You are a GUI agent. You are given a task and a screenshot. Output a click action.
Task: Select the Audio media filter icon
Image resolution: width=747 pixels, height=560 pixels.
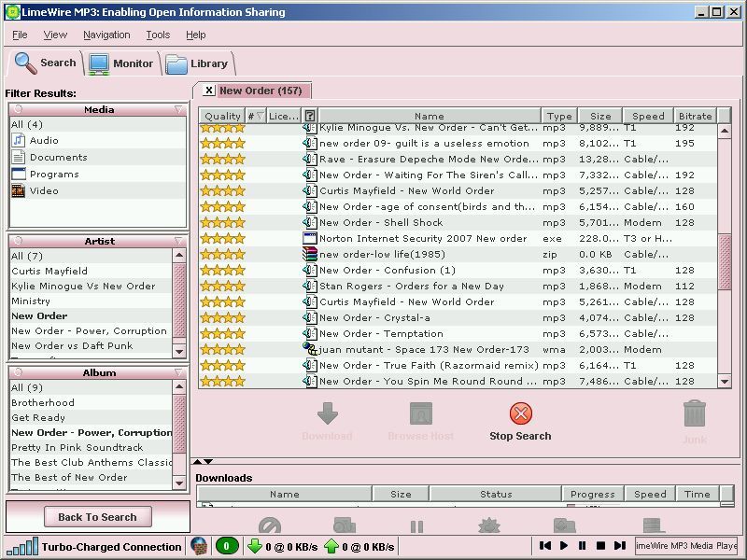click(x=18, y=141)
